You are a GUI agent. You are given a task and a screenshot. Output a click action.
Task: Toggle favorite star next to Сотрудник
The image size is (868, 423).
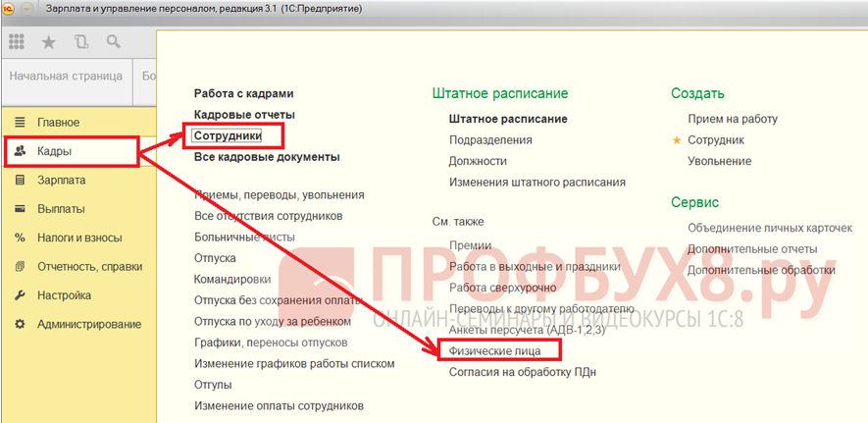tap(676, 140)
